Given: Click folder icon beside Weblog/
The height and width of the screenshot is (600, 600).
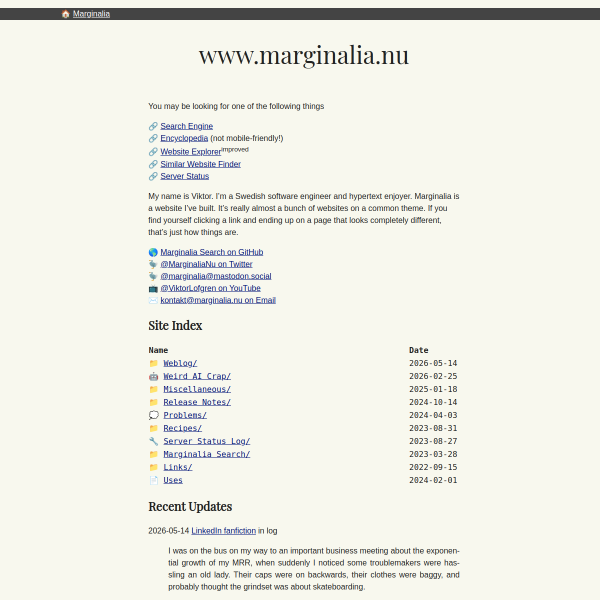Looking at the screenshot, I should [x=153, y=363].
